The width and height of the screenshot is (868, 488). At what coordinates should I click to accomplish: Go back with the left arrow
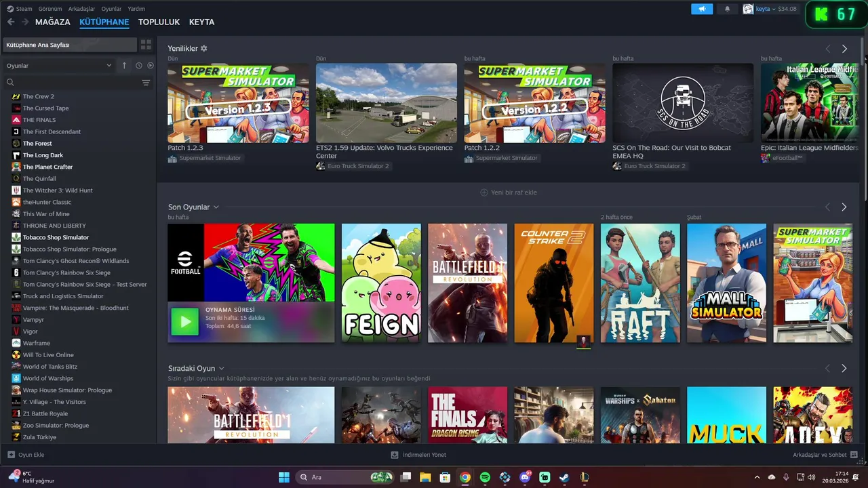point(11,22)
